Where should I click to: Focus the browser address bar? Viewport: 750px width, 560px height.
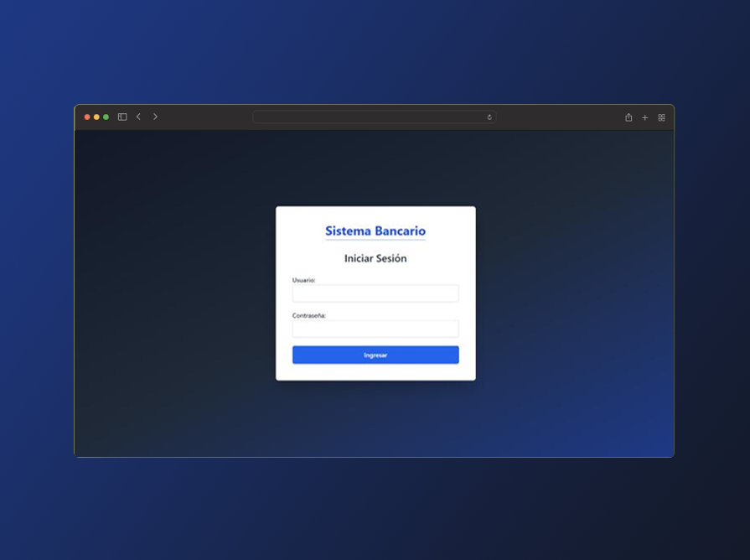[x=369, y=117]
